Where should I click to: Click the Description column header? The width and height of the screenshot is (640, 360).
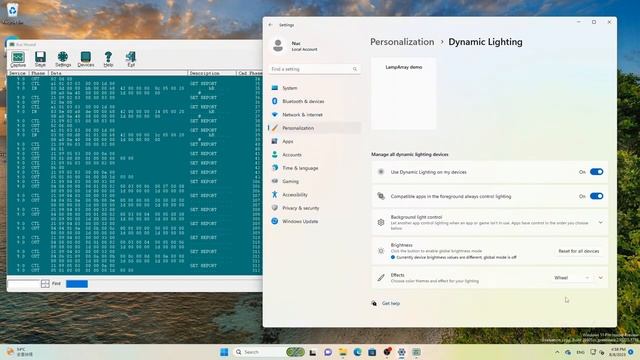212,73
